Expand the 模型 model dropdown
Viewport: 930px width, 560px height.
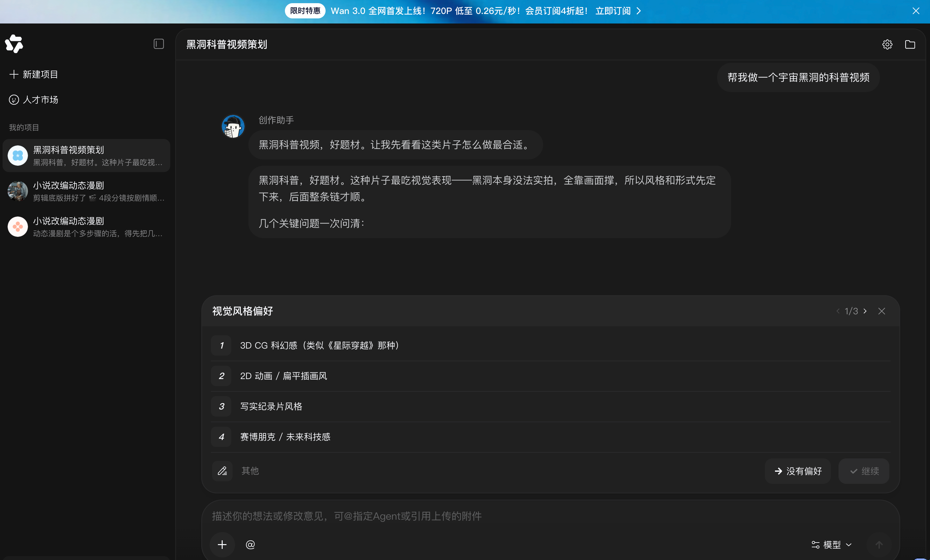tap(832, 544)
